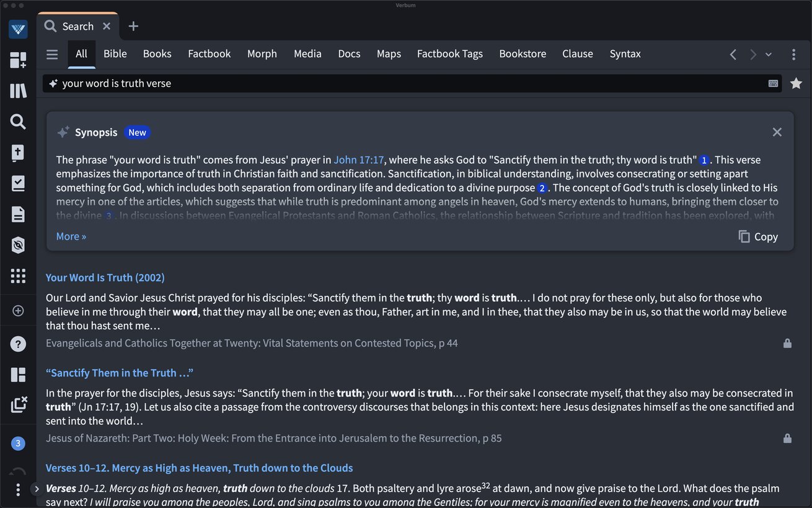Click the circled plus shortcut icon in sidebar
Image resolution: width=812 pixels, height=508 pixels.
click(x=18, y=311)
